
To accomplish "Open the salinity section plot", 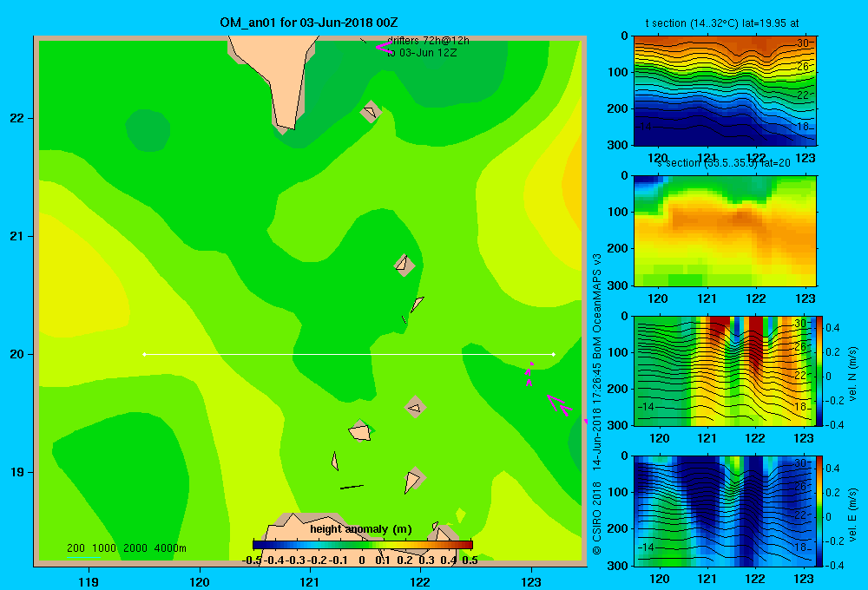I will pyautogui.click(x=725, y=231).
